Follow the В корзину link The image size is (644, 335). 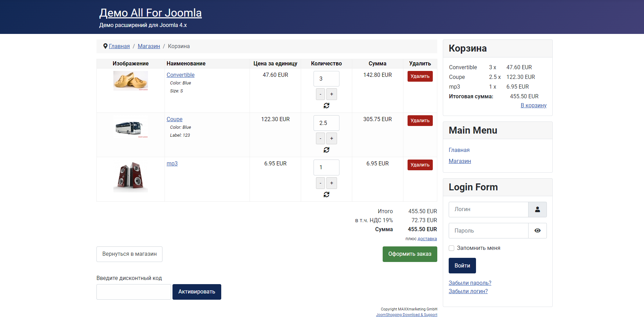coord(533,105)
